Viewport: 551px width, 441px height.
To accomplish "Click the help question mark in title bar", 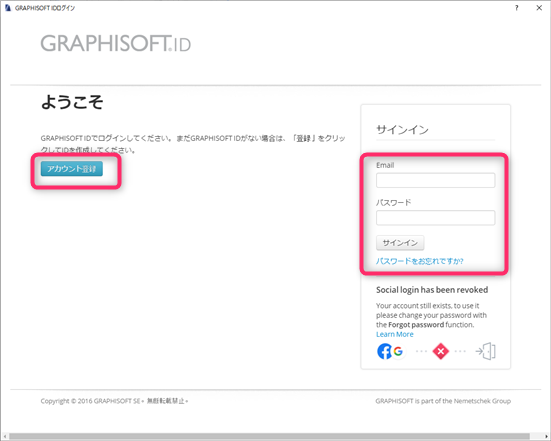I will [x=517, y=8].
